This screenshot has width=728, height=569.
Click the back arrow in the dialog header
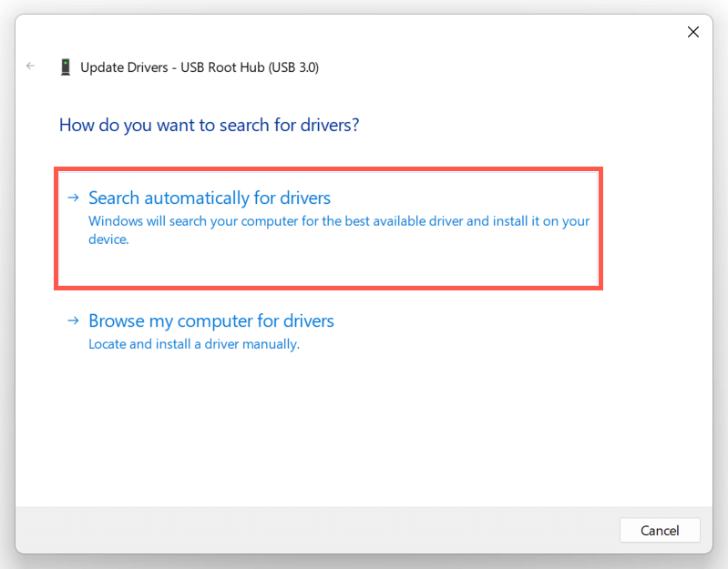(31, 66)
